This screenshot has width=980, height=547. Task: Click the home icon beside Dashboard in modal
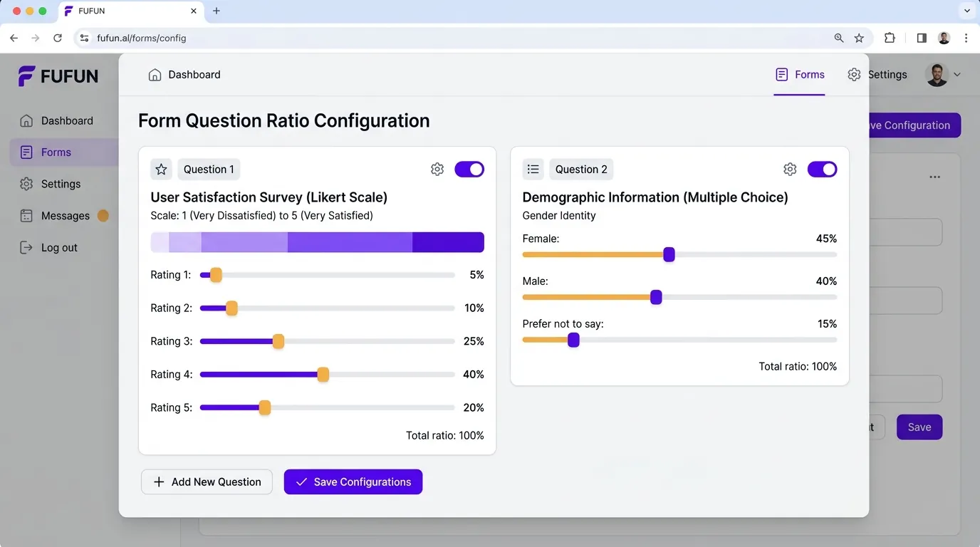(x=155, y=75)
